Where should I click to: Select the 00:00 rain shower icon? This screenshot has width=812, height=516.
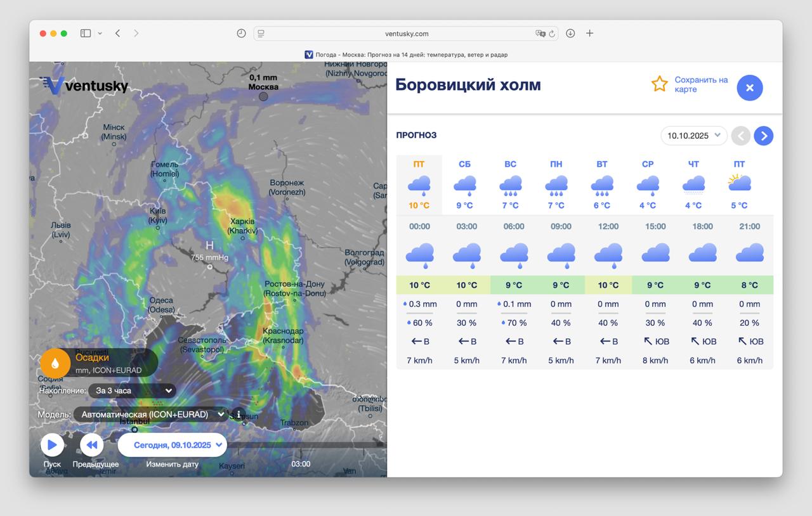click(419, 254)
